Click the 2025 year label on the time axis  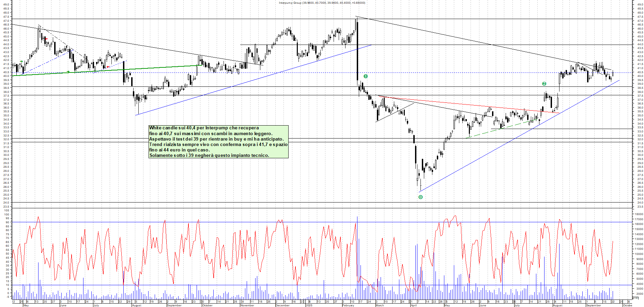(309, 305)
